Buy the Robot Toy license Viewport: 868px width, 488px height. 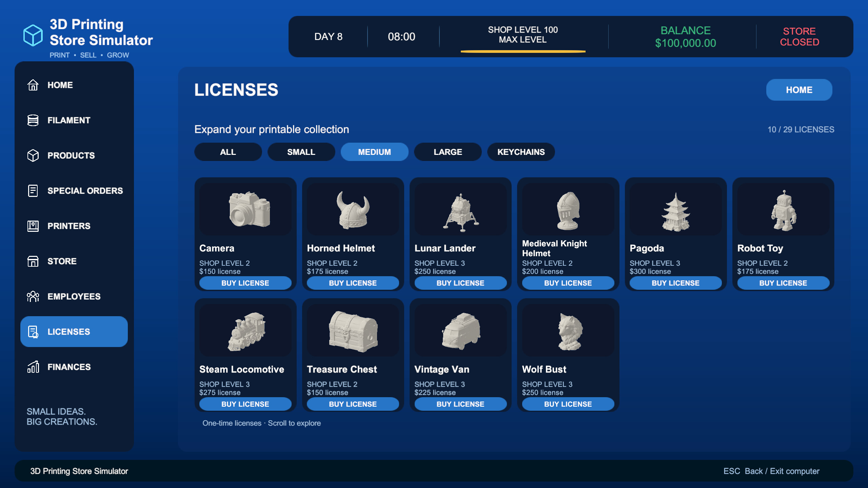783,283
